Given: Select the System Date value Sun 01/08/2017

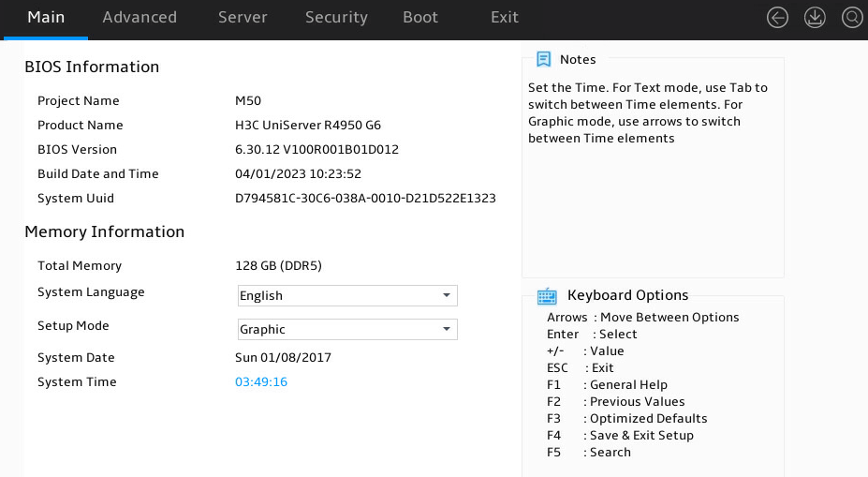Looking at the screenshot, I should pos(283,357).
